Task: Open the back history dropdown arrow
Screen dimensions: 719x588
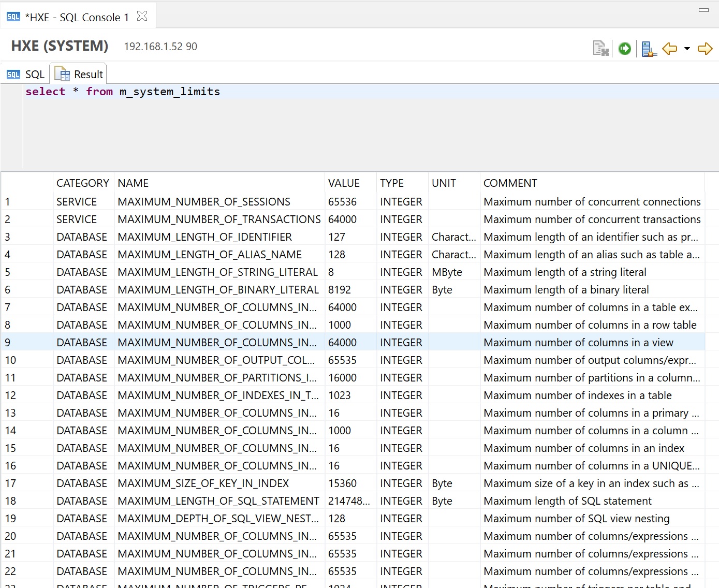Action: pos(687,49)
